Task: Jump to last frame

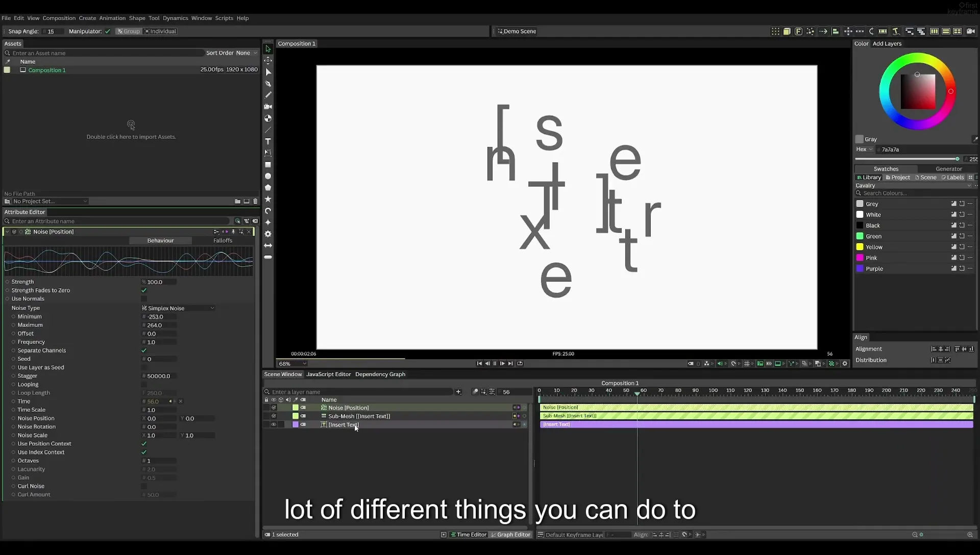Action: coord(510,364)
